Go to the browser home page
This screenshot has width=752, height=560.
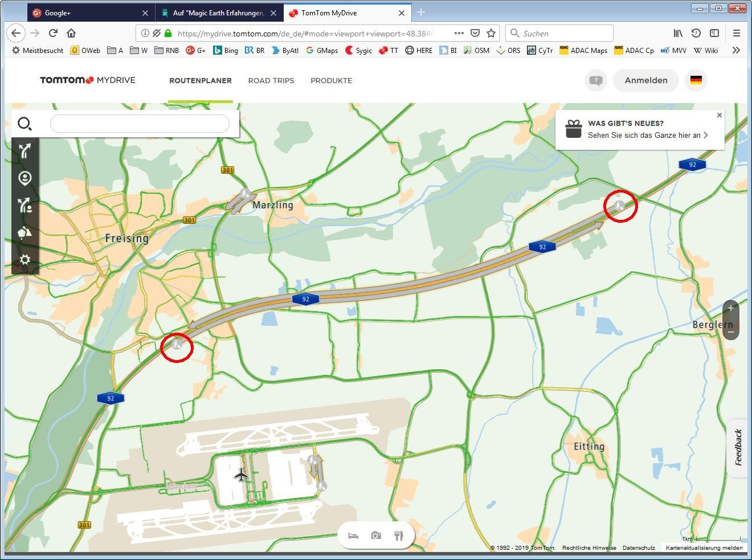tap(71, 33)
